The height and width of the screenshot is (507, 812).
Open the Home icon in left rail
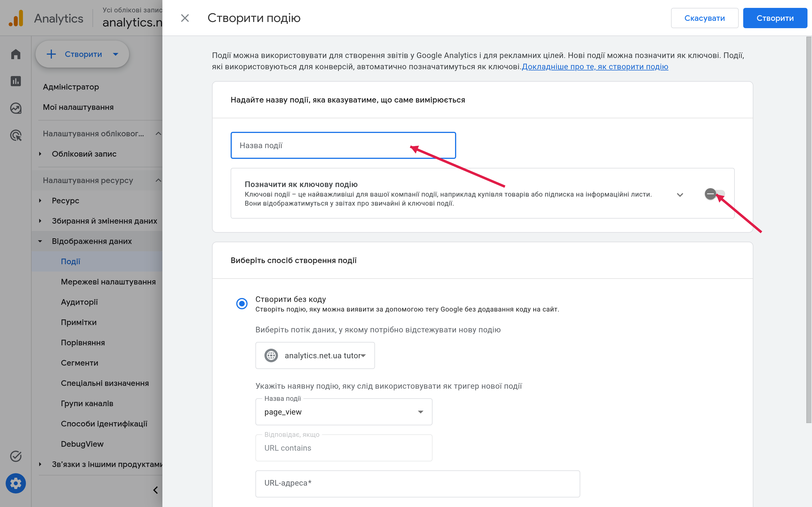click(x=16, y=54)
